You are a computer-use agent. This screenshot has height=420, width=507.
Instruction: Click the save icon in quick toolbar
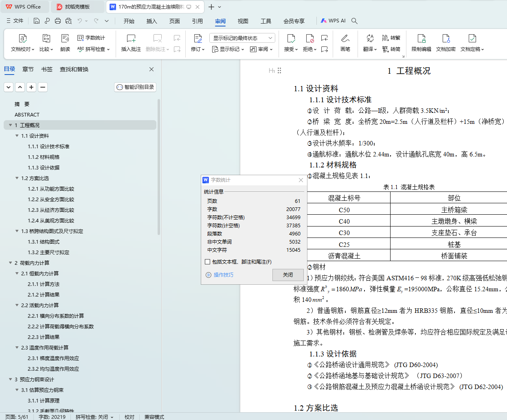tap(37, 21)
